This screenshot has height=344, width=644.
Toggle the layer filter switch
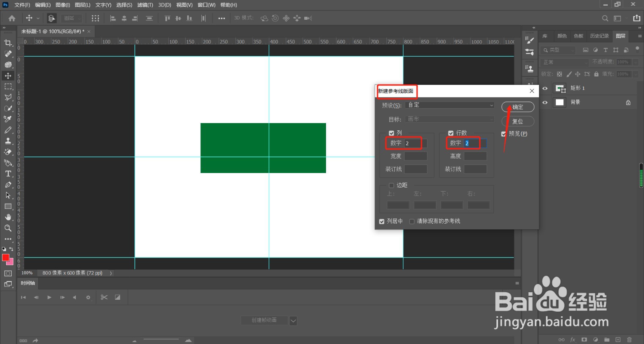637,49
